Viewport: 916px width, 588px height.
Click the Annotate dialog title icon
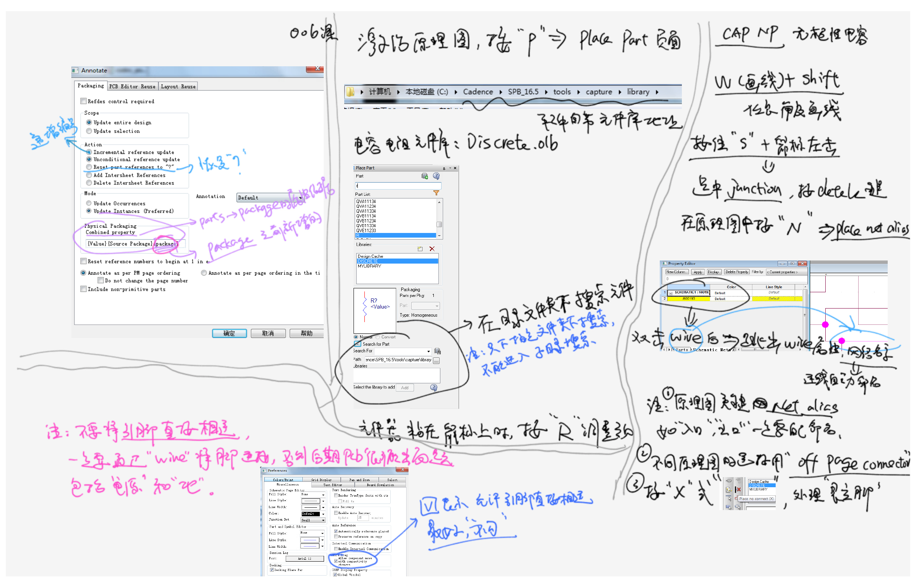coord(75,71)
